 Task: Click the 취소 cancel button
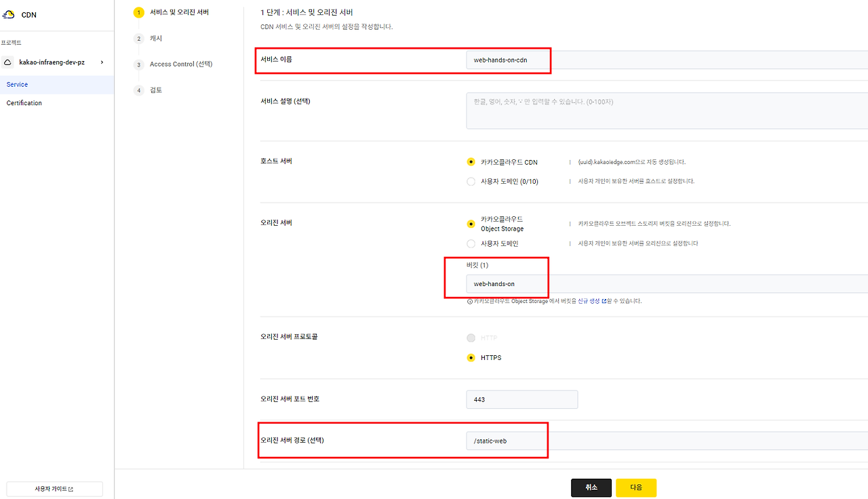(x=591, y=487)
